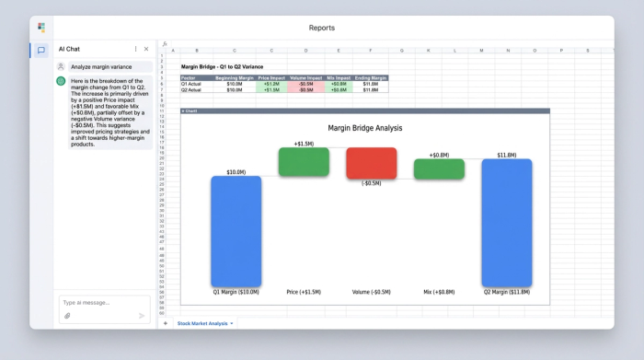This screenshot has width=644, height=360.
Task: Select column A header
Action: pyautogui.click(x=173, y=51)
